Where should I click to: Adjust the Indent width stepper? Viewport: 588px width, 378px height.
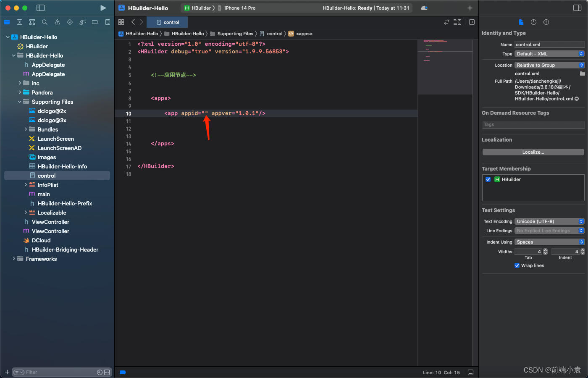coord(583,252)
